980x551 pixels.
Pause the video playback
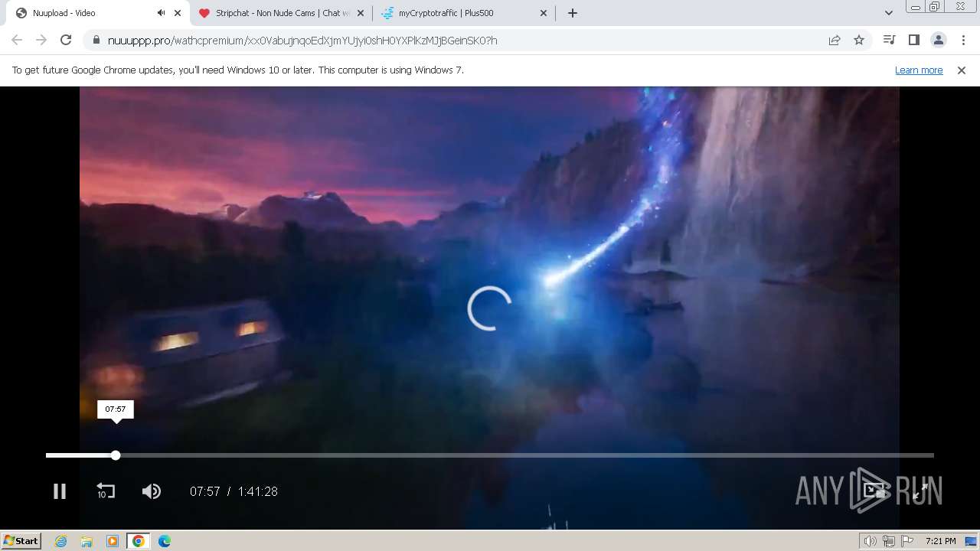[x=59, y=491]
